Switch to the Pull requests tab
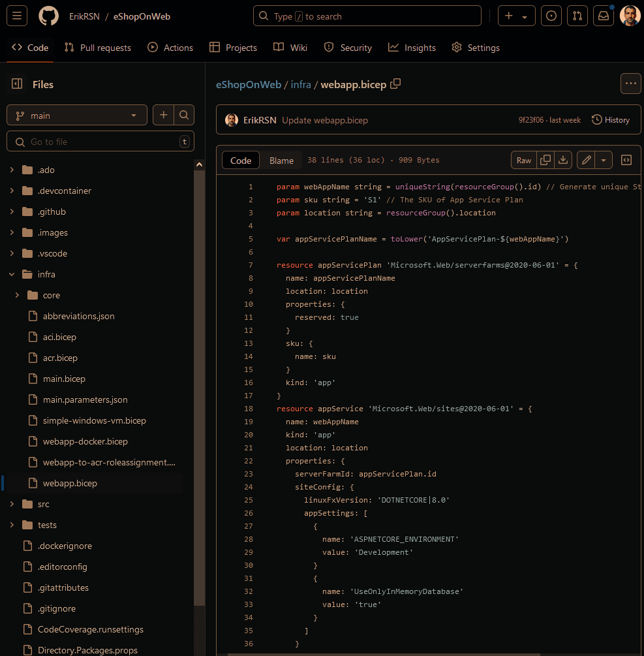Viewport: 644px width, 656px height. click(98, 48)
